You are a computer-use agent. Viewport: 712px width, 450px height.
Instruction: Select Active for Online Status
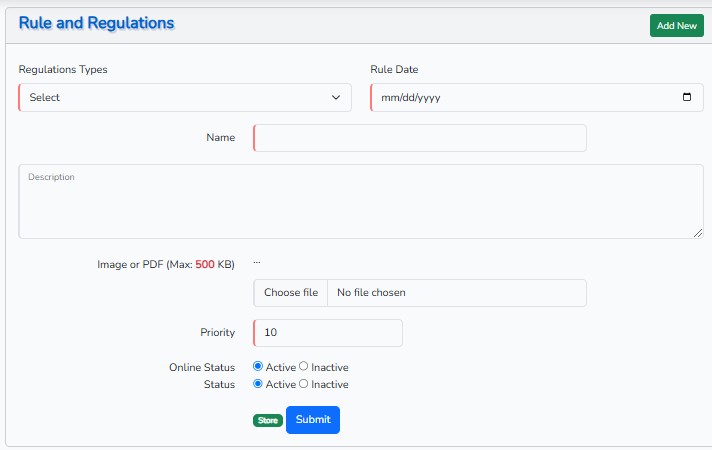click(259, 367)
